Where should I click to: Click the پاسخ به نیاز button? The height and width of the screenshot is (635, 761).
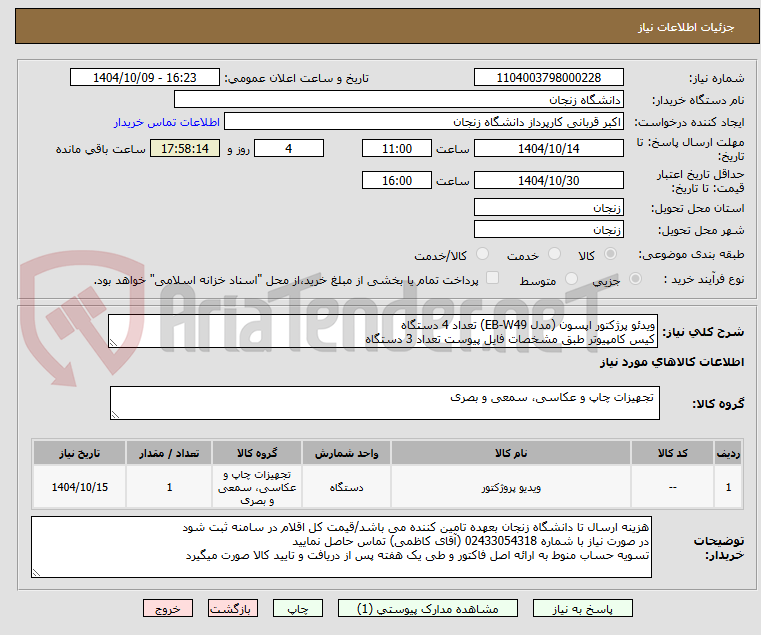[582, 608]
